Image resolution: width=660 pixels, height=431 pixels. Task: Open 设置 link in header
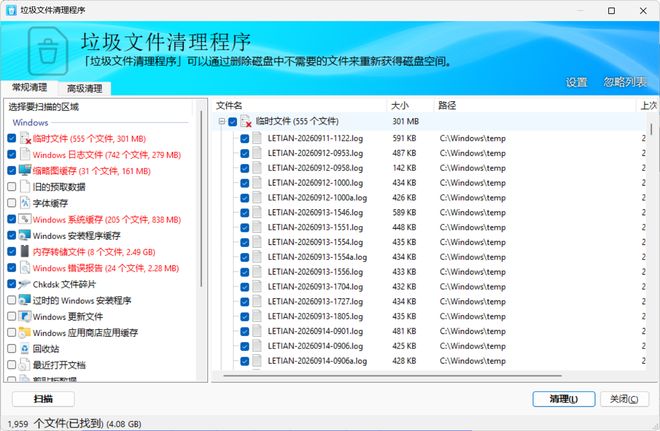click(576, 82)
